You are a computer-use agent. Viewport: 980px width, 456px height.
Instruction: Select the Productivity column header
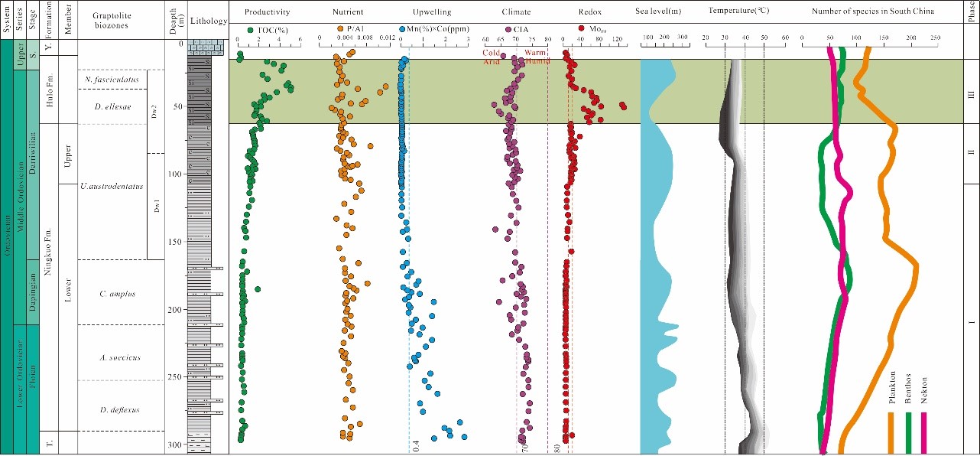pyautogui.click(x=267, y=12)
